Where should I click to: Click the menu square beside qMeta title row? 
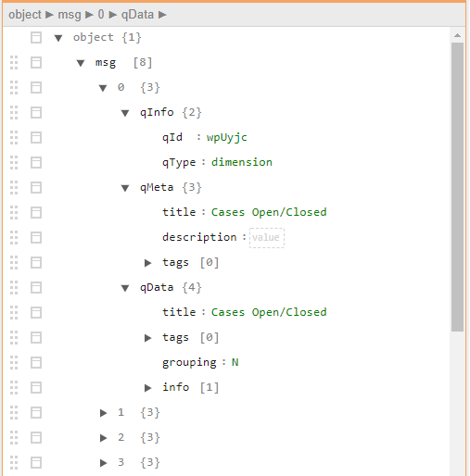coord(36,213)
